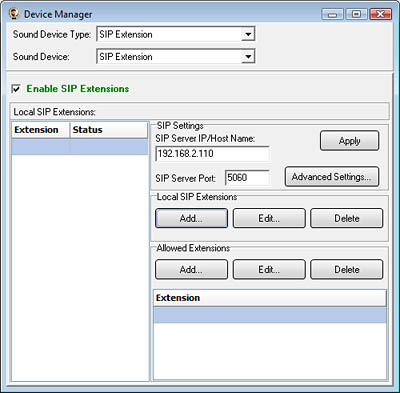Add a new Local SIP Extension
The height and width of the screenshot is (393, 400).
(x=191, y=218)
